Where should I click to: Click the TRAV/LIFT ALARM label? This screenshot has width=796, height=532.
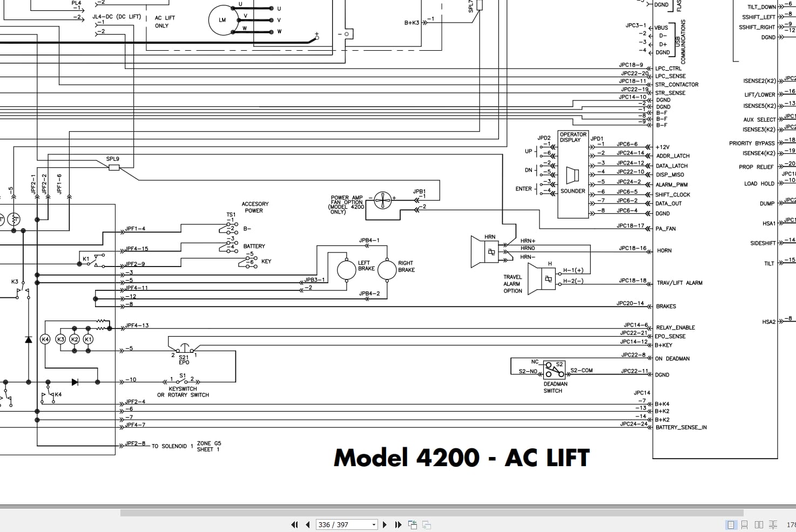679,283
